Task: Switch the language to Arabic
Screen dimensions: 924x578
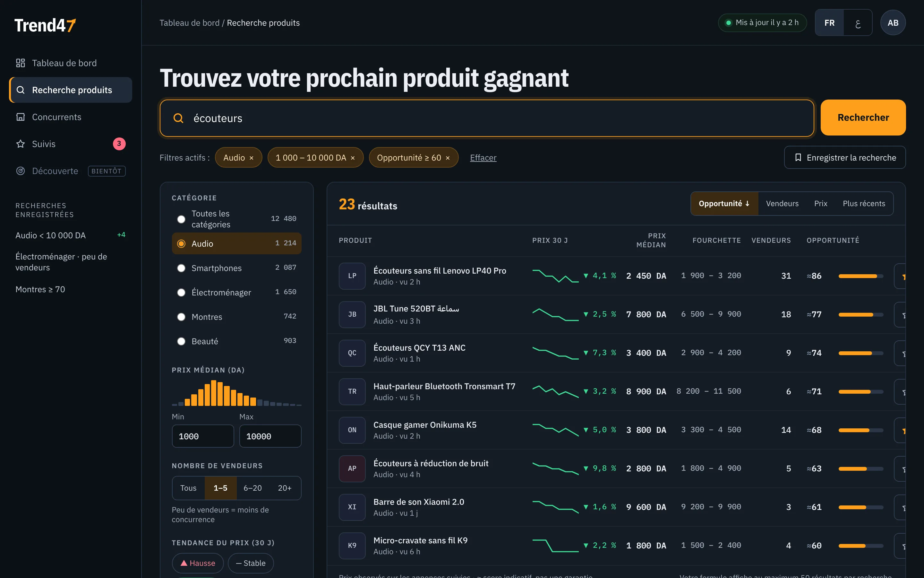Action: point(858,22)
